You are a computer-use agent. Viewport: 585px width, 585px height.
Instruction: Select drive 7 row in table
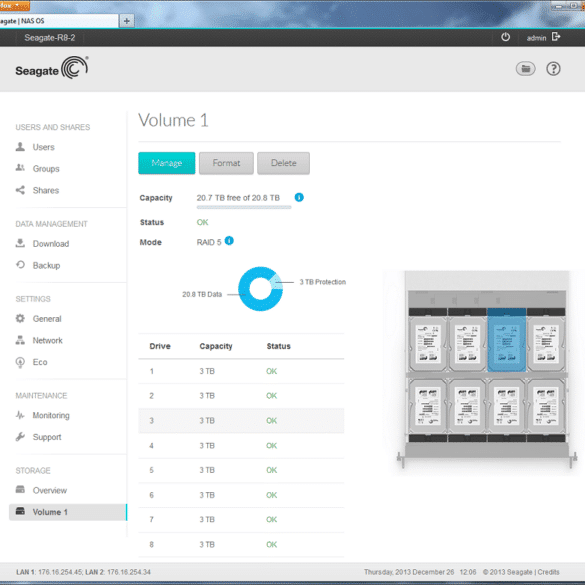point(241,520)
